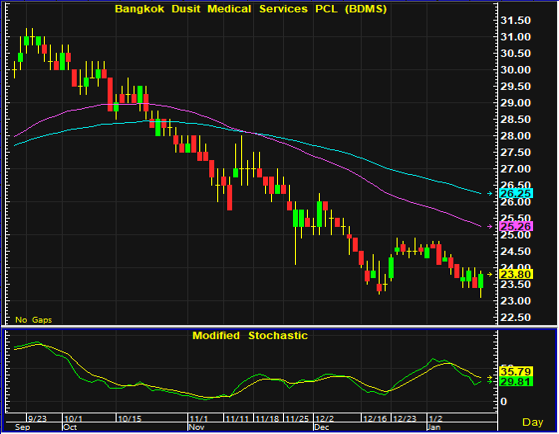
Task: Select the 11/18 date marker
Action: click(x=267, y=418)
